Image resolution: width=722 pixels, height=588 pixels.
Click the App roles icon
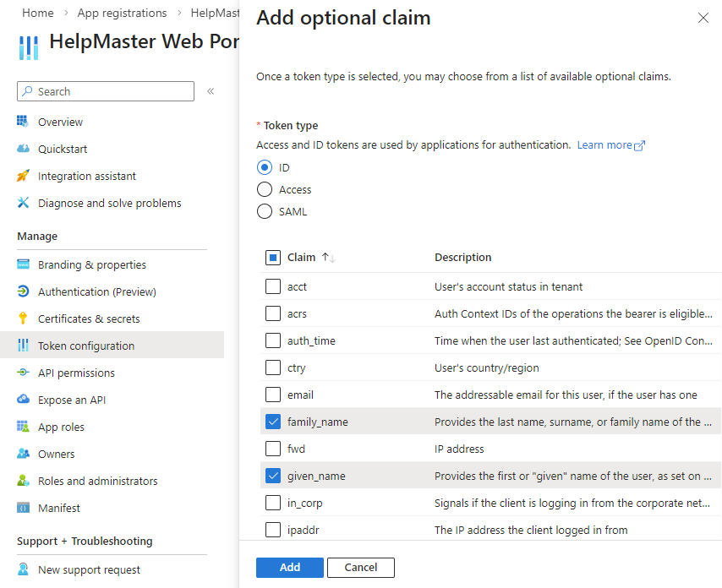coord(24,427)
